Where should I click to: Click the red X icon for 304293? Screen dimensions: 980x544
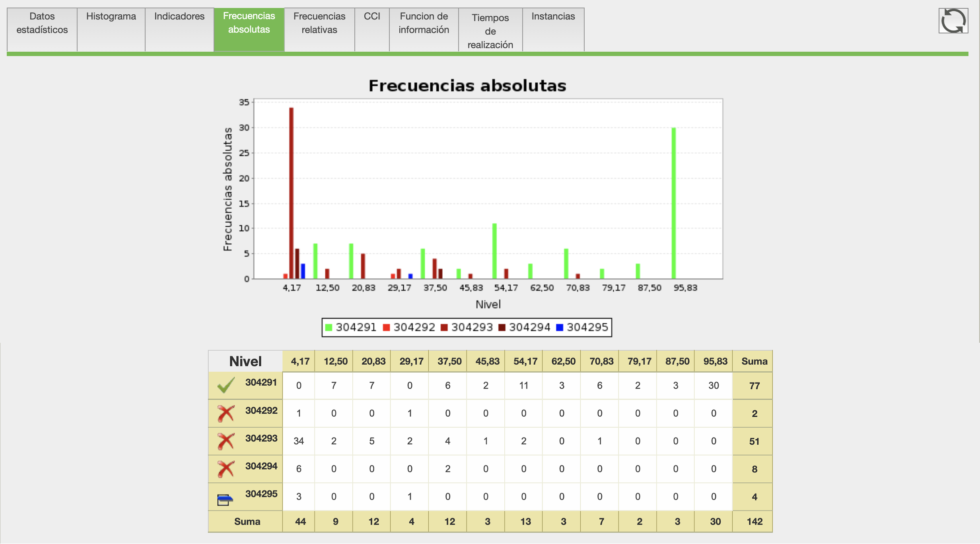226,441
